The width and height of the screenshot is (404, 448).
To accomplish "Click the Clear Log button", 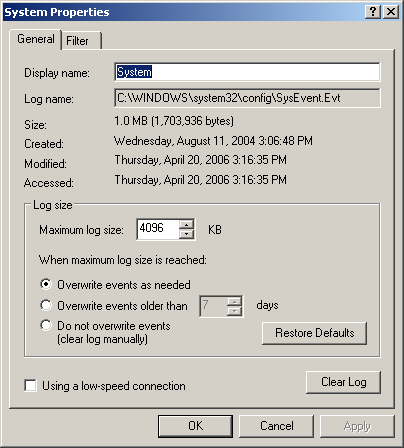I will [x=343, y=382].
